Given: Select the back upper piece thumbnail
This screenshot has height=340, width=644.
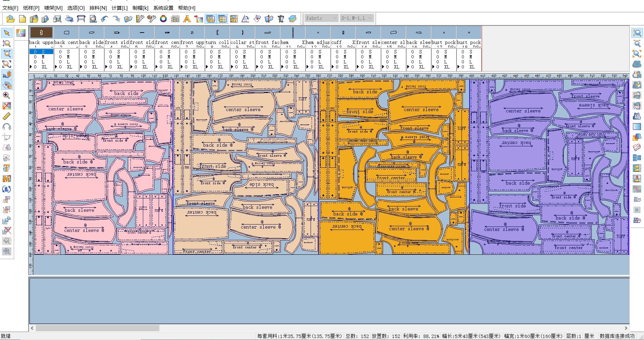Looking at the screenshot, I should tap(42, 33).
